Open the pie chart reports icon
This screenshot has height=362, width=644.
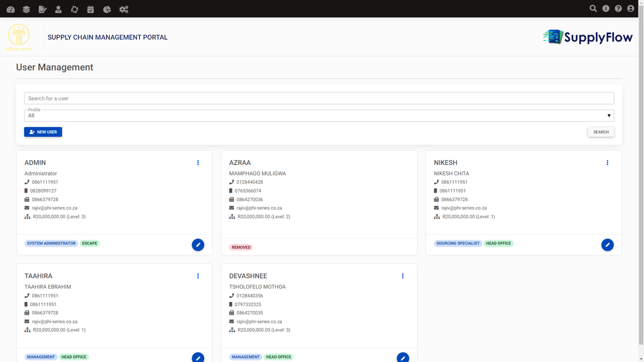click(x=107, y=9)
